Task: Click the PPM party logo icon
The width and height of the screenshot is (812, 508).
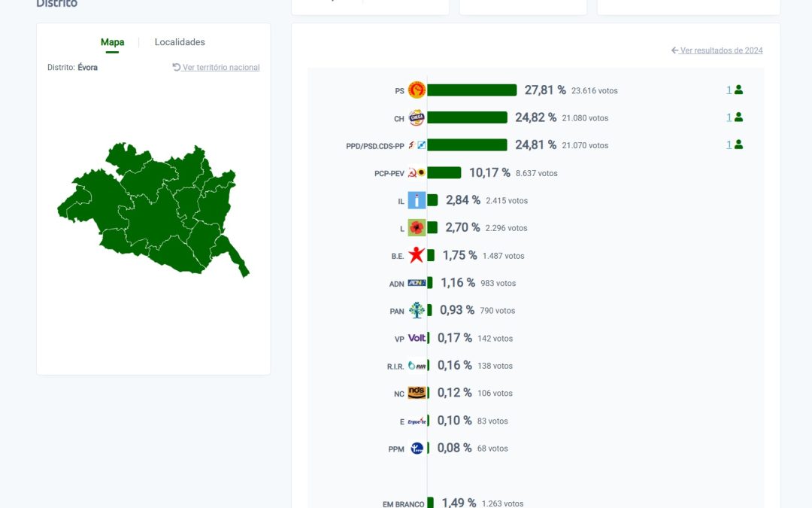Action: click(x=417, y=449)
